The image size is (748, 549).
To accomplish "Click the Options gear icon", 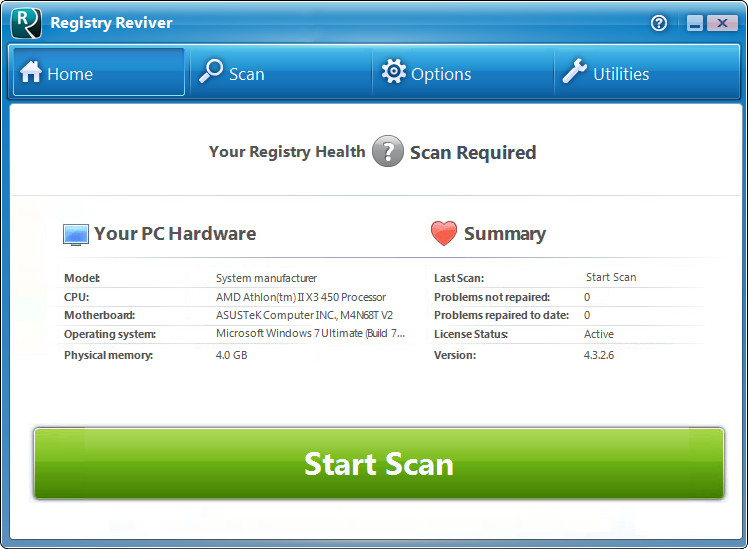I will [394, 72].
